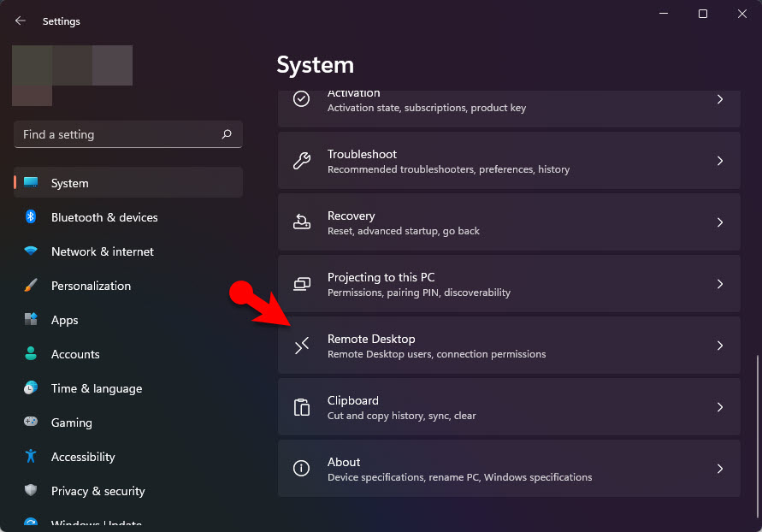Click the Bluetooth icon in the sidebar
The height and width of the screenshot is (532, 762).
tap(31, 216)
